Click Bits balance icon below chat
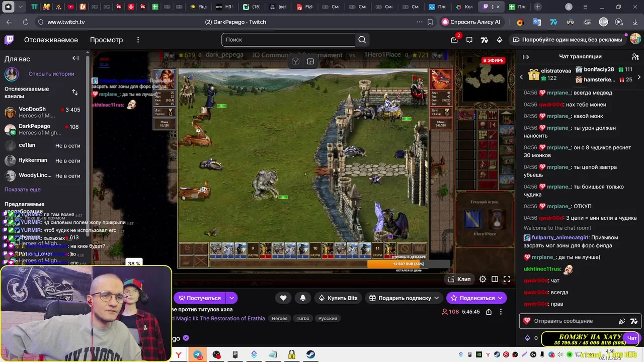Image resolution: width=644 pixels, height=362 pixels. [527, 338]
